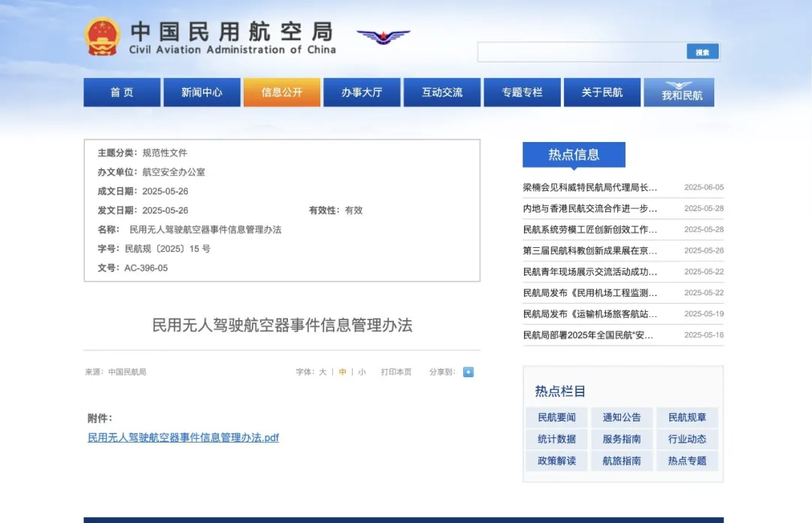This screenshot has width=812, height=523.
Task: Open news 民航青年现场展示交流活动成功
Action: coord(590,272)
